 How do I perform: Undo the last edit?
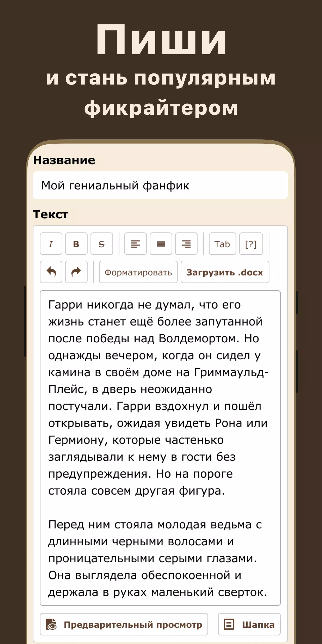click(x=51, y=272)
